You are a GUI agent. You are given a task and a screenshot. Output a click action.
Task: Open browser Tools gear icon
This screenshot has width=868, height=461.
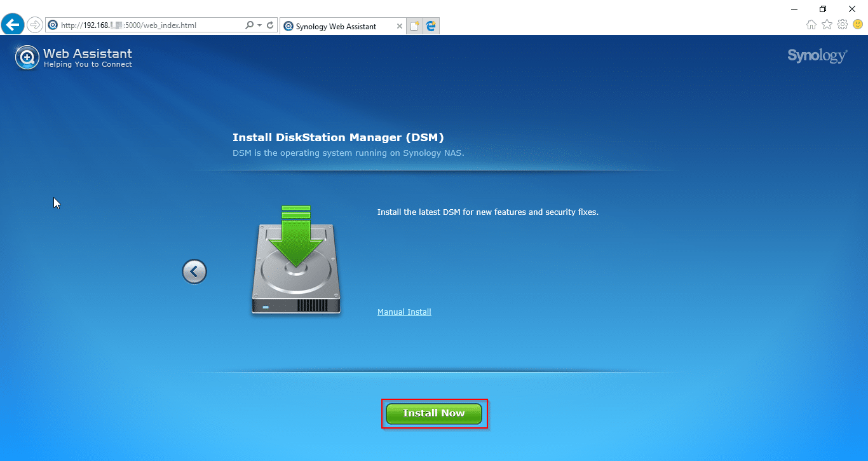point(843,25)
